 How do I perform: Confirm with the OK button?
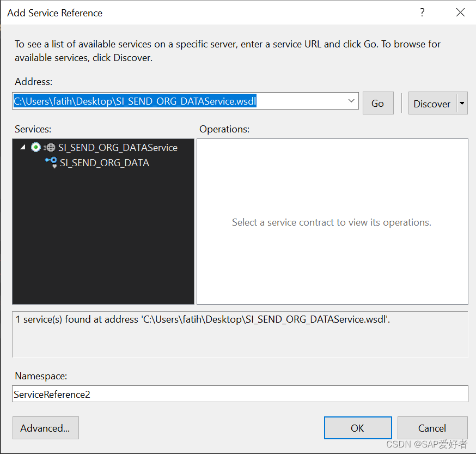[358, 428]
